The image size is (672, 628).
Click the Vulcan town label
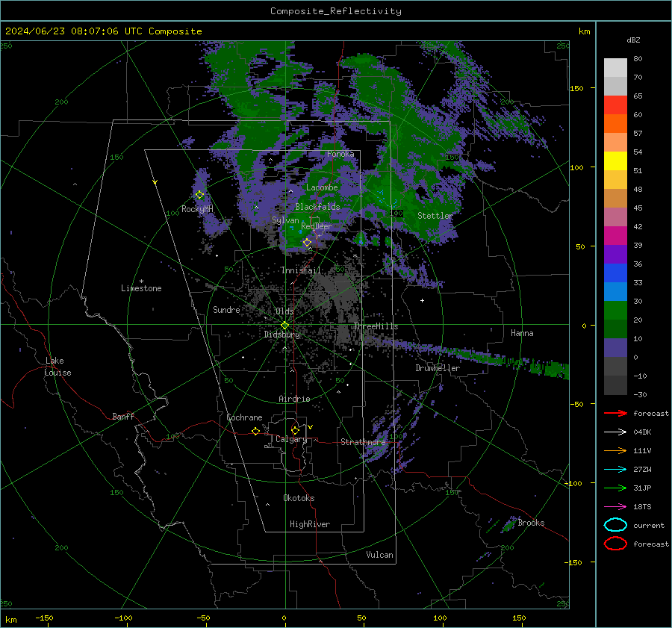click(x=380, y=555)
